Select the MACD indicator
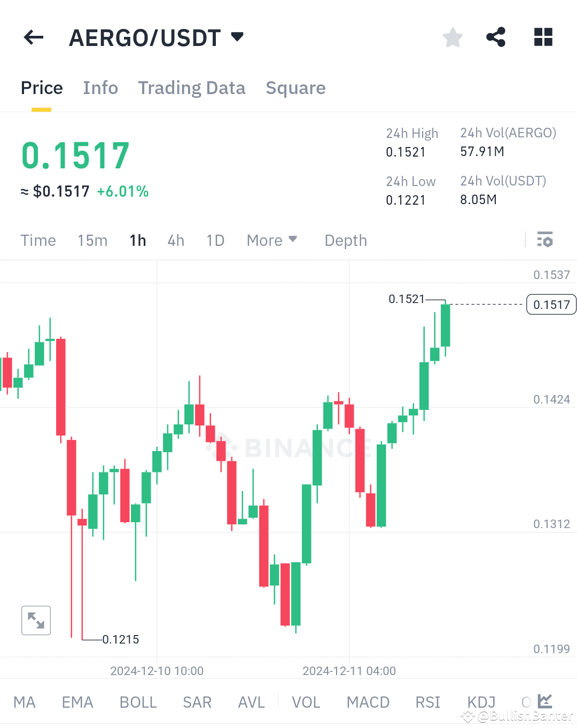The image size is (577, 728). click(x=368, y=702)
